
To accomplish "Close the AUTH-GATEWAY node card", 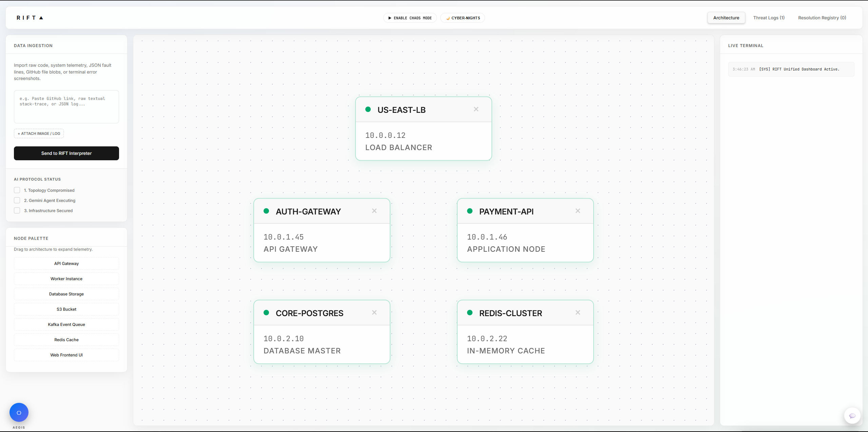I will coord(374,211).
